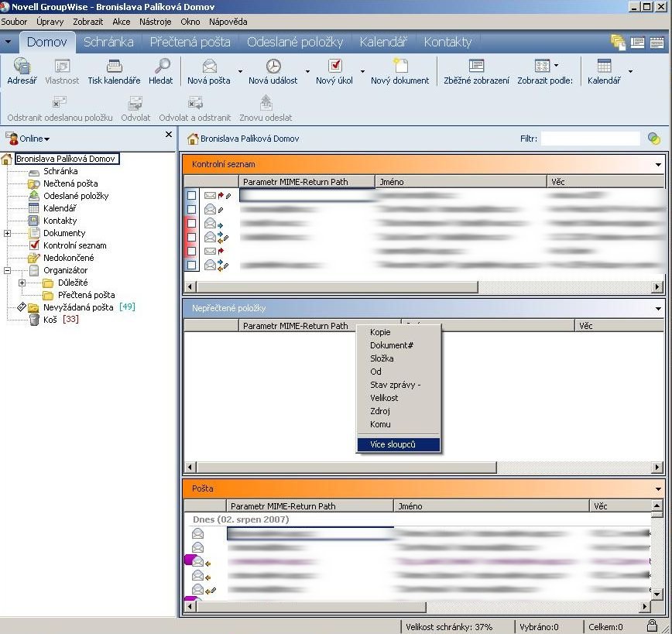Create Nový dokument via document icon
The width and height of the screenshot is (672, 634).
click(399, 66)
